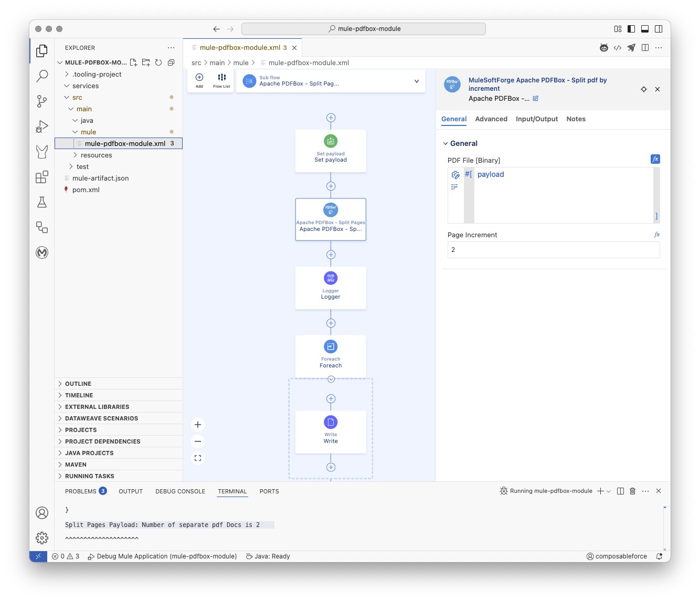The height and width of the screenshot is (601, 700).
Task: Click the composableforce account in status bar
Action: click(617, 556)
